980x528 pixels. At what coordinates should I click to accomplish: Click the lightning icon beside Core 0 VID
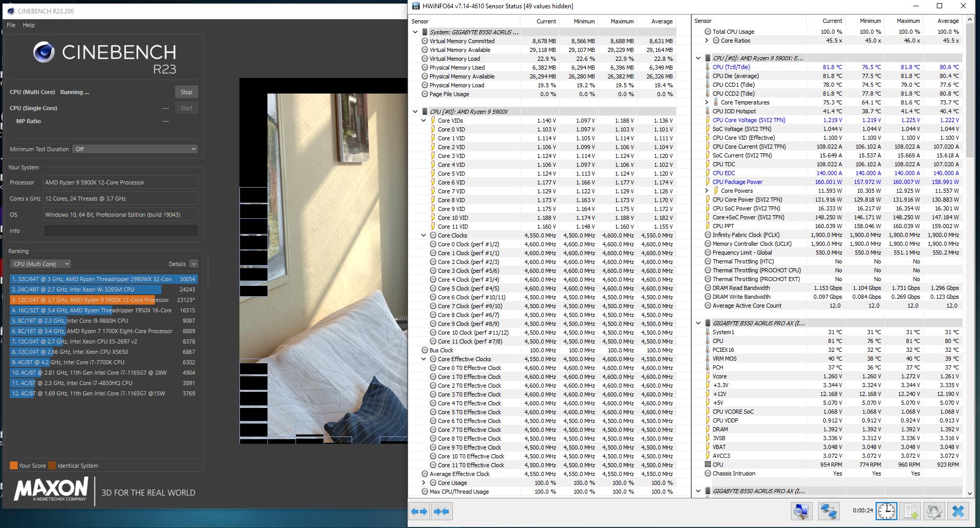(x=433, y=129)
